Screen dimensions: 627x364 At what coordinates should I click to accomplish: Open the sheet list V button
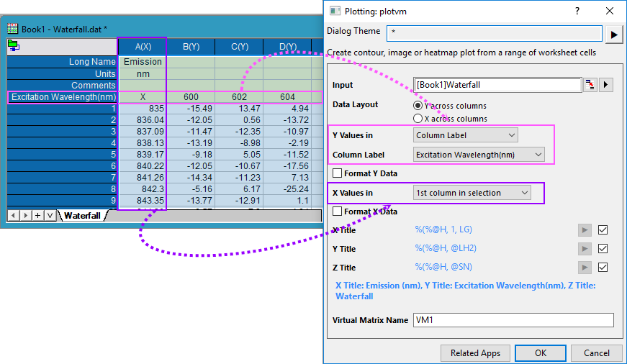49,215
